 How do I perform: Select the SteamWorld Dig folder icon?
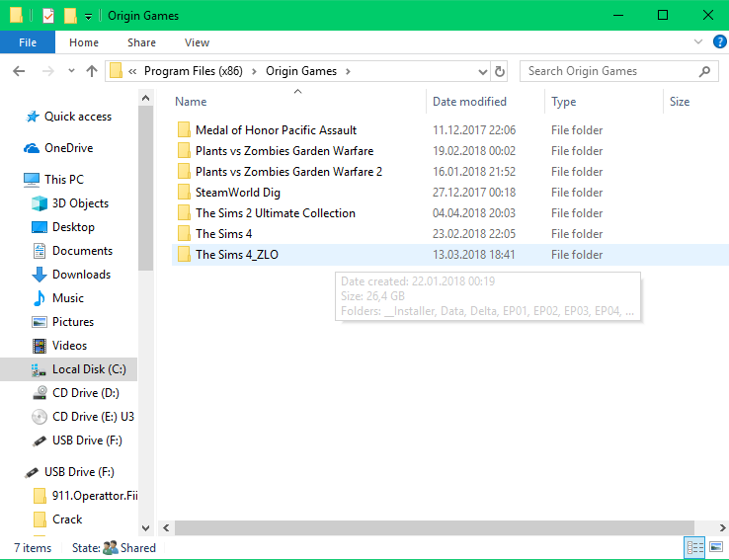coord(184,193)
